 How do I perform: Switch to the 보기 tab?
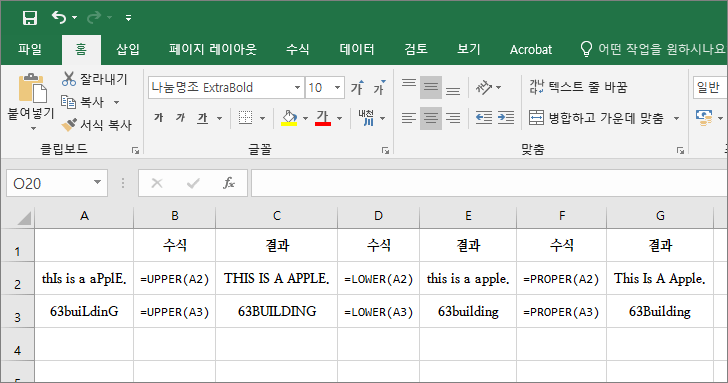(x=468, y=49)
